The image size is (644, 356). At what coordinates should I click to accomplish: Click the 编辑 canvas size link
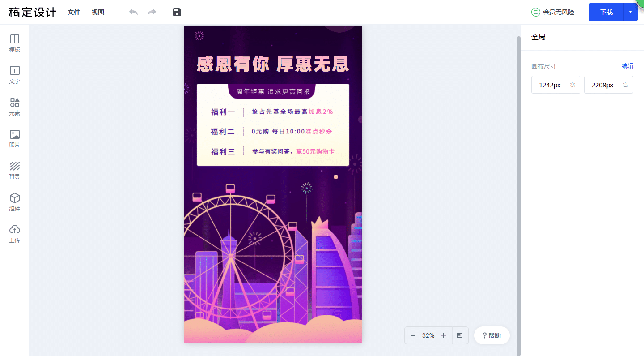627,66
